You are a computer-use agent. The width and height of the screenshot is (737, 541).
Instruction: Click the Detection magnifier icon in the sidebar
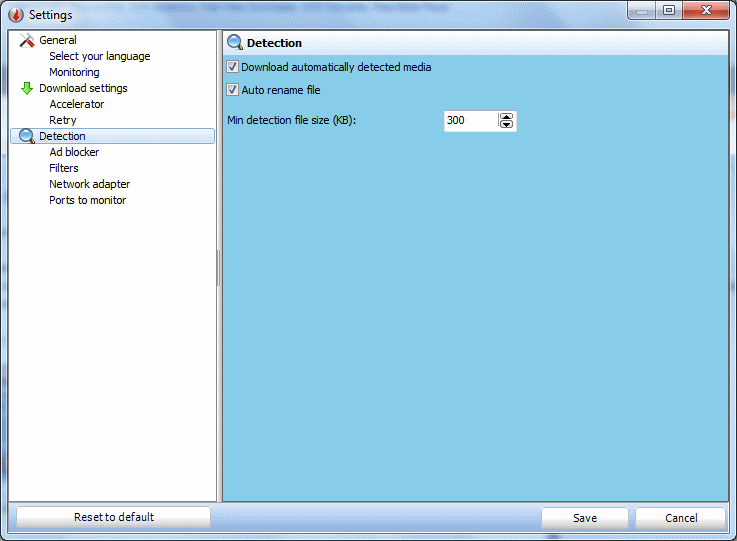[x=27, y=136]
